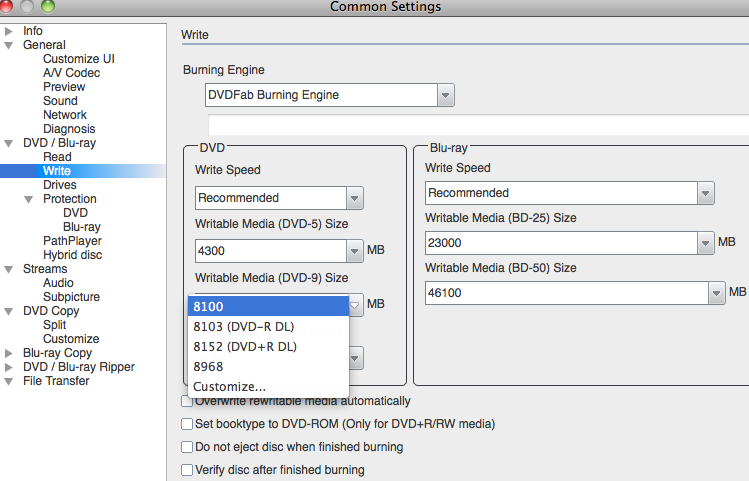Enable Verify disc after finished burning
The height and width of the screenshot is (481, 749).
click(187, 470)
